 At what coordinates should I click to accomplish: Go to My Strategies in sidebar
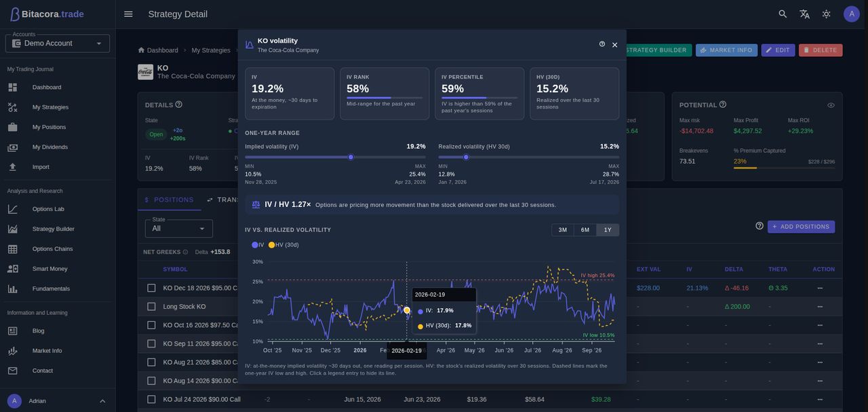[58, 107]
